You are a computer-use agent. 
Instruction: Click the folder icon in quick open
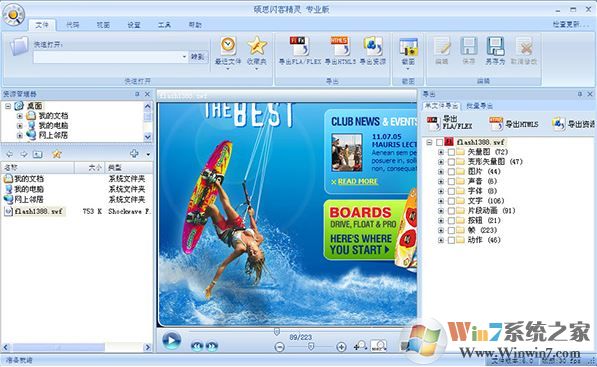tap(19, 46)
